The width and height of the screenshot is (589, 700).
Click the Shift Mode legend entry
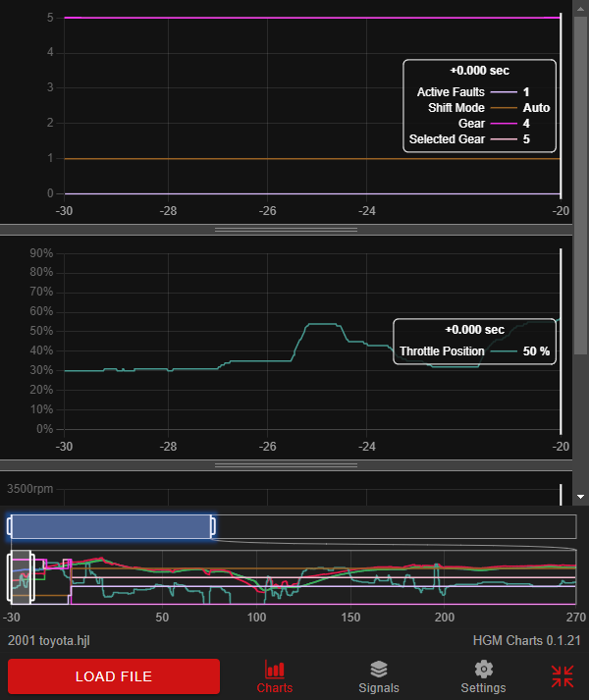coord(481,108)
